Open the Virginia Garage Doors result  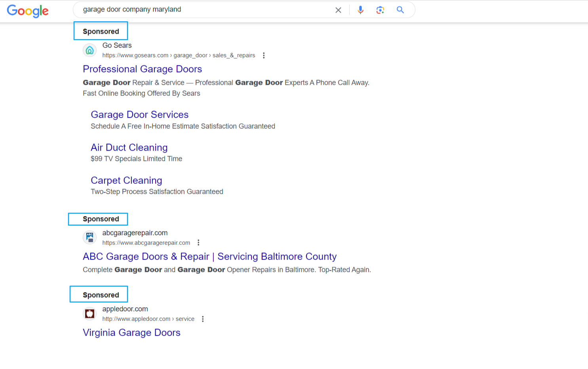(131, 333)
